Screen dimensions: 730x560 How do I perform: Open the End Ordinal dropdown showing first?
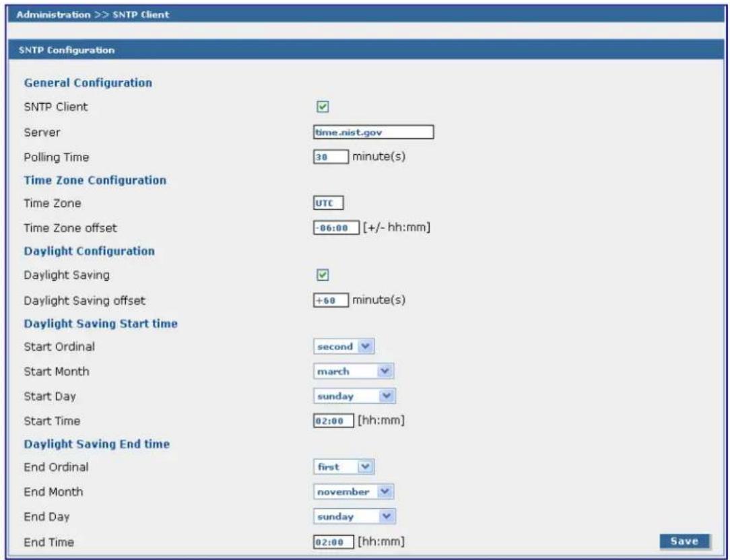[343, 467]
